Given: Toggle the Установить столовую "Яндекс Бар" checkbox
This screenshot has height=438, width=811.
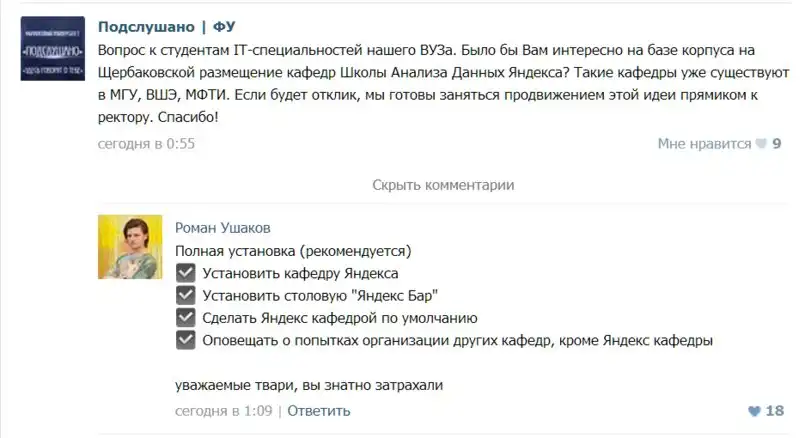Looking at the screenshot, I should [184, 295].
